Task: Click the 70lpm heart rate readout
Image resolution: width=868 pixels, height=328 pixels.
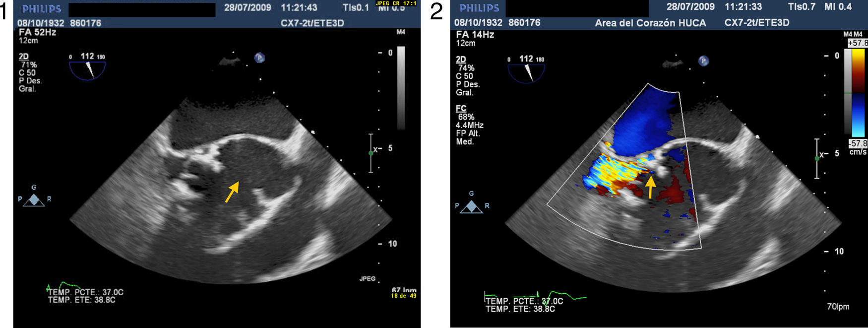Action: coord(838,307)
